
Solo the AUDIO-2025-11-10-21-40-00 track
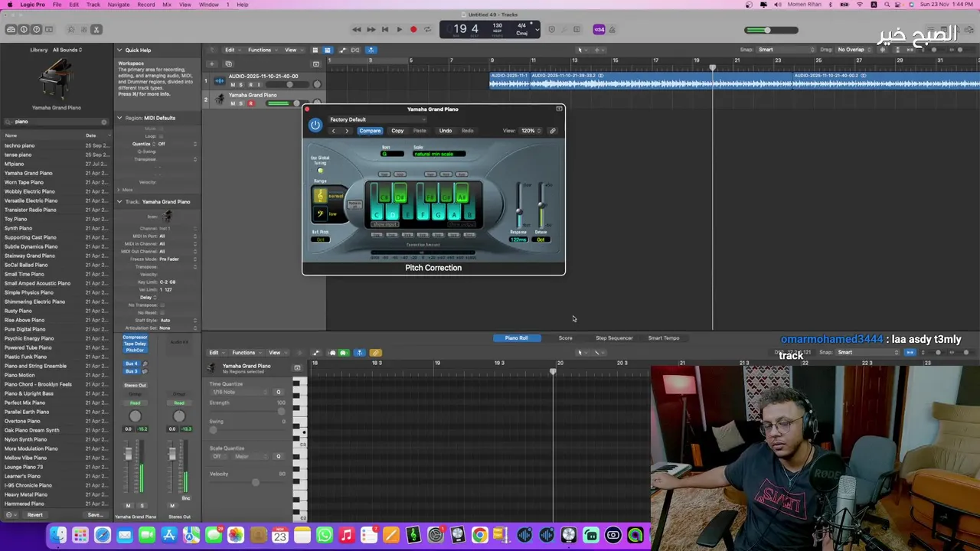(241, 85)
